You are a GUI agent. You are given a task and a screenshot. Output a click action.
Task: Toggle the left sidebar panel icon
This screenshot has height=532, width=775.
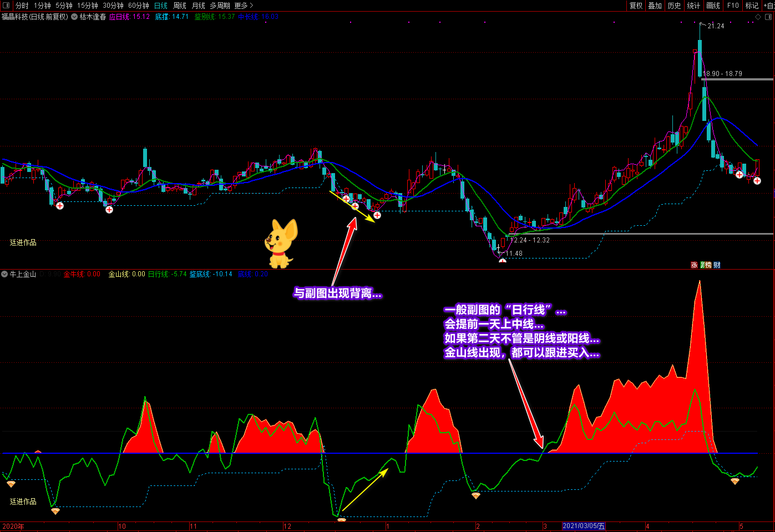pos(6,5)
